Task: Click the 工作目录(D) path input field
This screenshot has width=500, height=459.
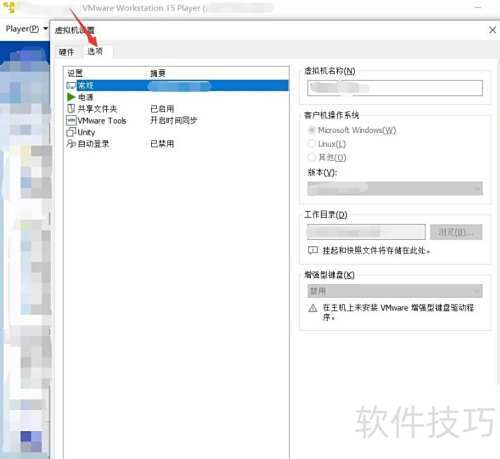Action: pos(366,232)
